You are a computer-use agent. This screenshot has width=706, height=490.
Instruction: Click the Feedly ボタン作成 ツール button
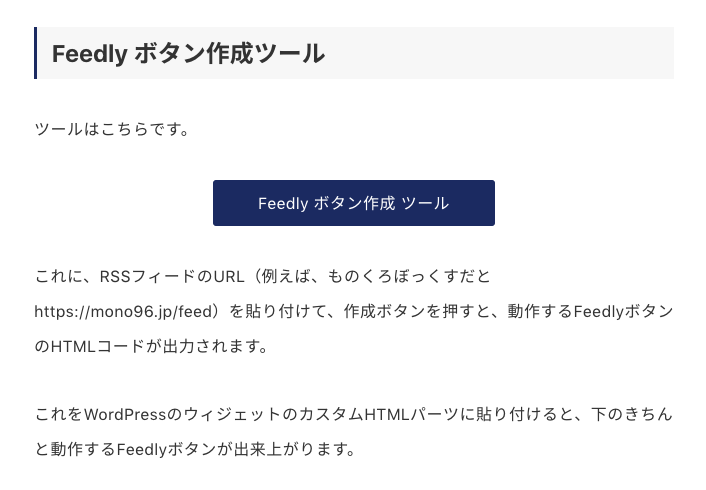[353, 203]
